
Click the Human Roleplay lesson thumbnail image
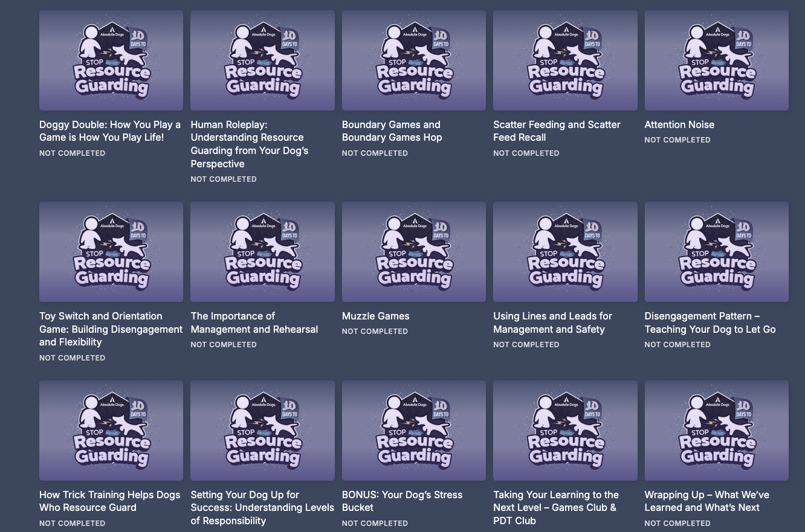tap(262, 60)
